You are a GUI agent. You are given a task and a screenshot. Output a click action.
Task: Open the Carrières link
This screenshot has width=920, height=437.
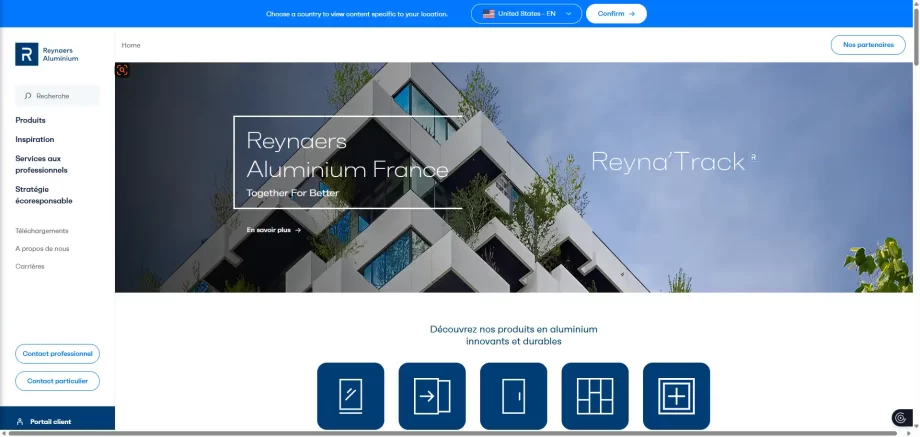tap(30, 266)
